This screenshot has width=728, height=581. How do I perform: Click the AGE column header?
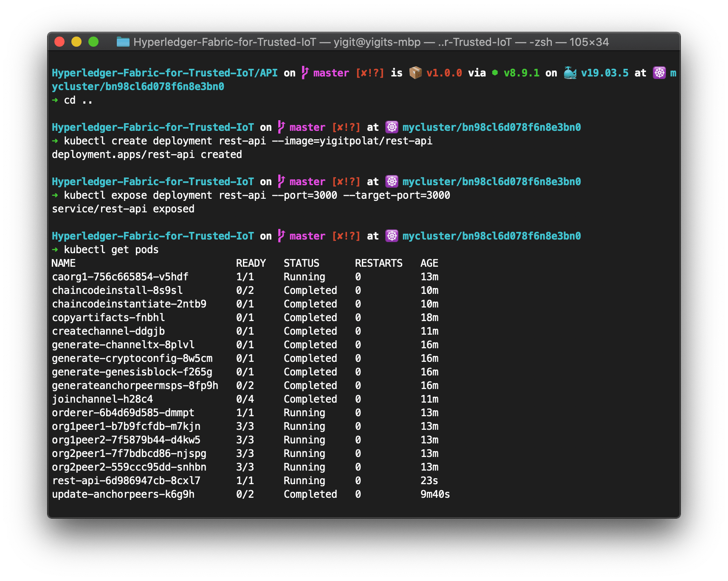tap(429, 263)
